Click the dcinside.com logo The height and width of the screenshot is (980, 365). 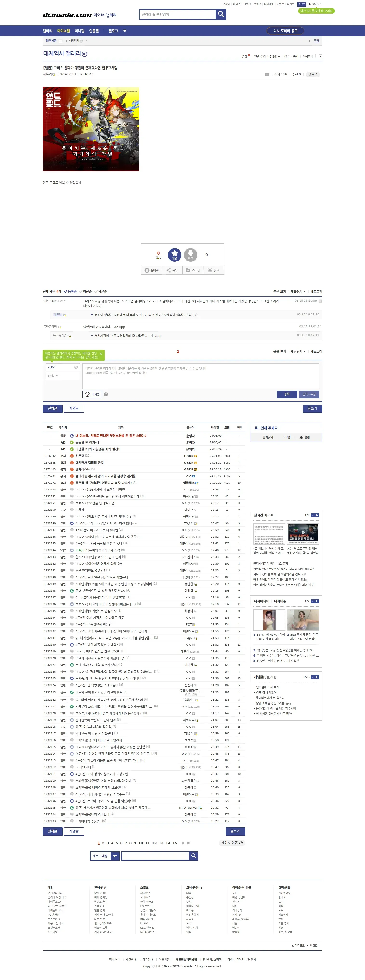tap(67, 15)
